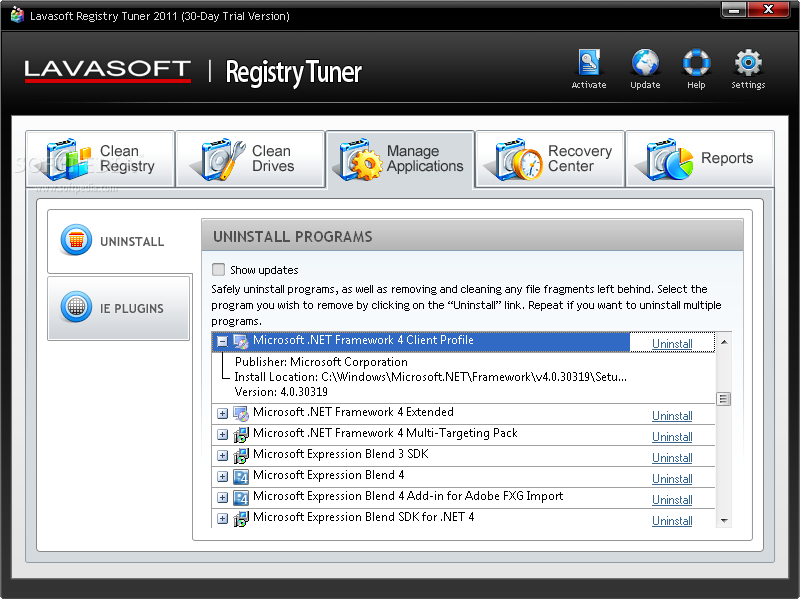Switch to the Clean Registry tab
The width and height of the screenshot is (800, 599).
tap(100, 159)
